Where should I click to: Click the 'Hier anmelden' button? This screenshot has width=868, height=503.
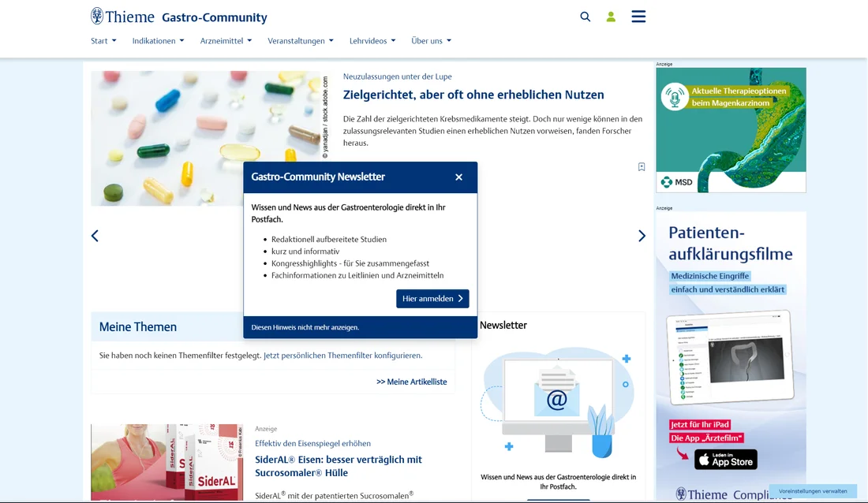(x=432, y=298)
